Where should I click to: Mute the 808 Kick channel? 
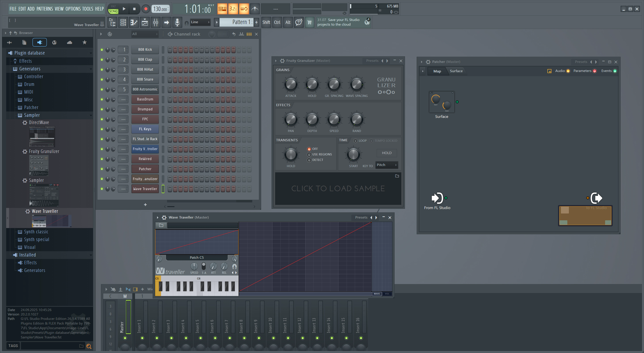(102, 50)
